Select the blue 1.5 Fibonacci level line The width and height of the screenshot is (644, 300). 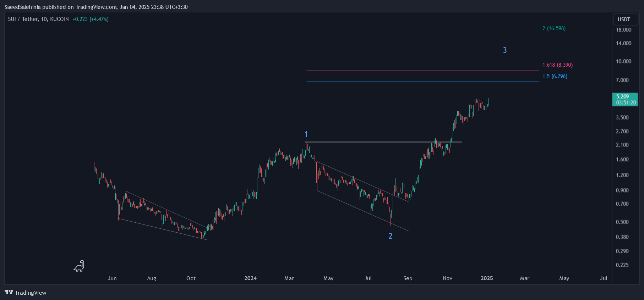[x=422, y=82]
